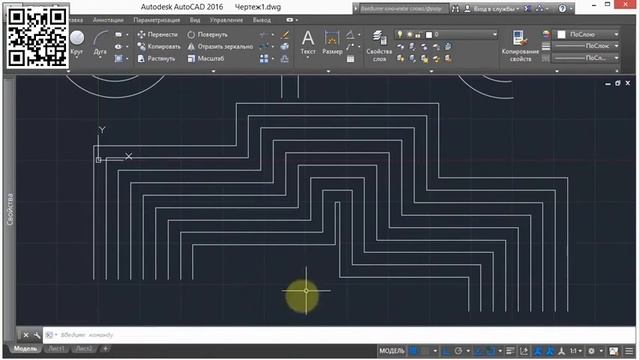The image size is (640, 360).
Task: Click Перенести move tool
Action: coord(158,35)
